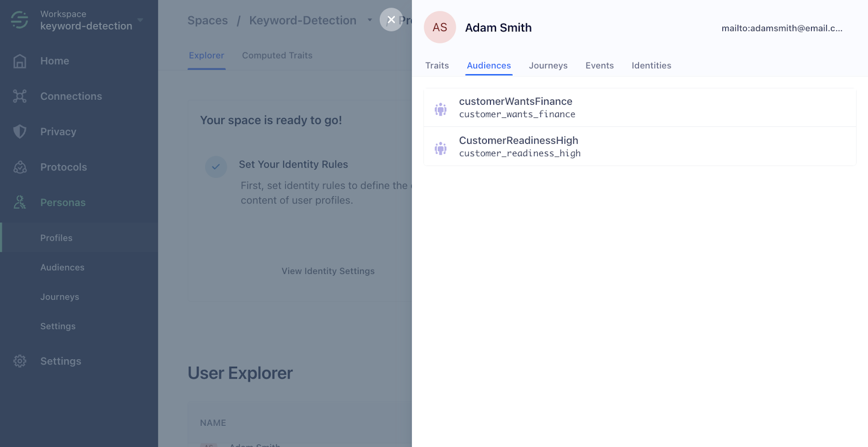Open the customerWantsFinance audience row
This screenshot has height=447, width=868.
point(640,107)
